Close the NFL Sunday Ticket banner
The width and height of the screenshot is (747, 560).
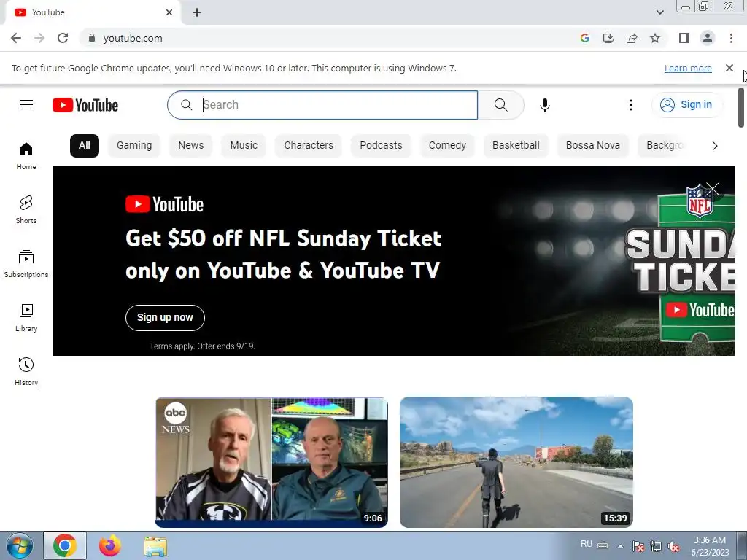(713, 190)
